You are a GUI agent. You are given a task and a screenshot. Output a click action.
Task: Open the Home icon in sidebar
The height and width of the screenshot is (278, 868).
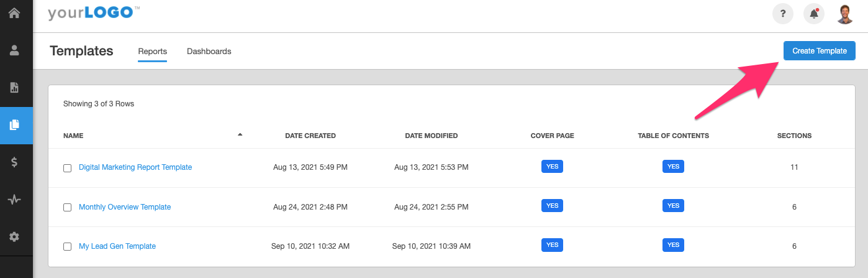tap(14, 12)
